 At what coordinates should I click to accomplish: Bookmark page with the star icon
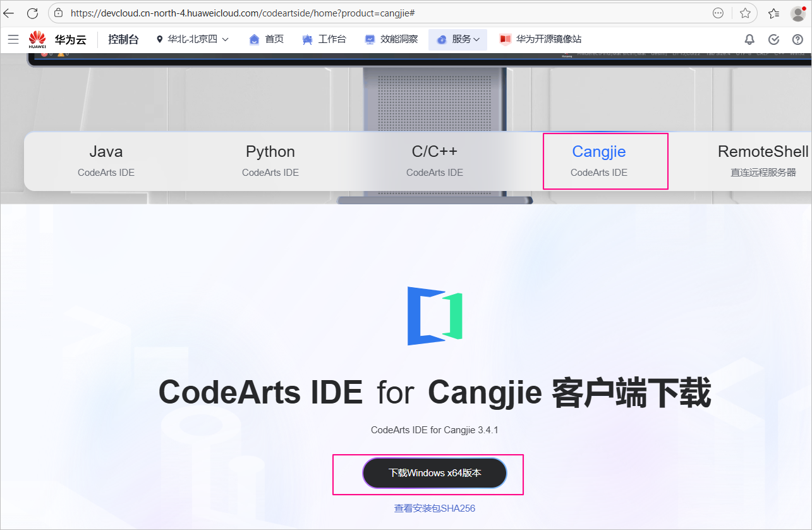(745, 13)
